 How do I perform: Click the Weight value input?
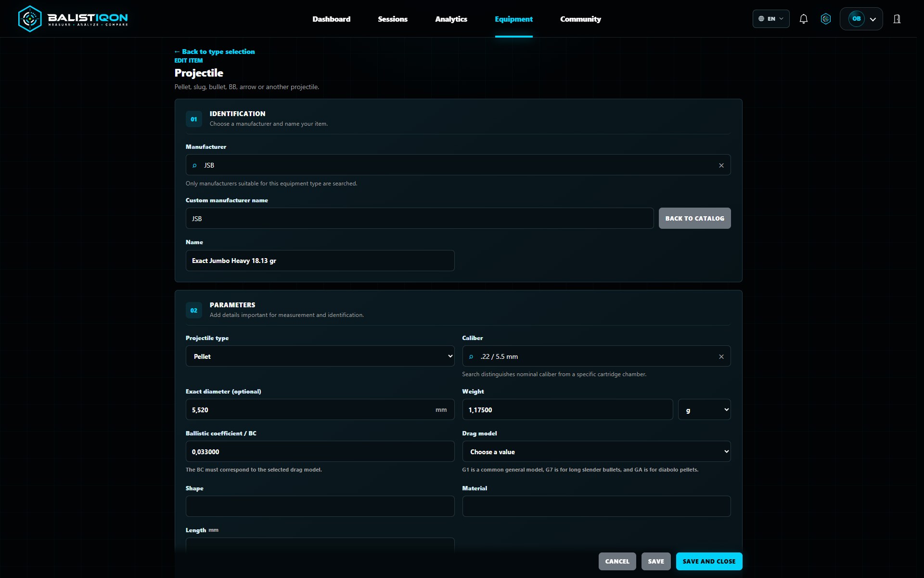pyautogui.click(x=567, y=409)
